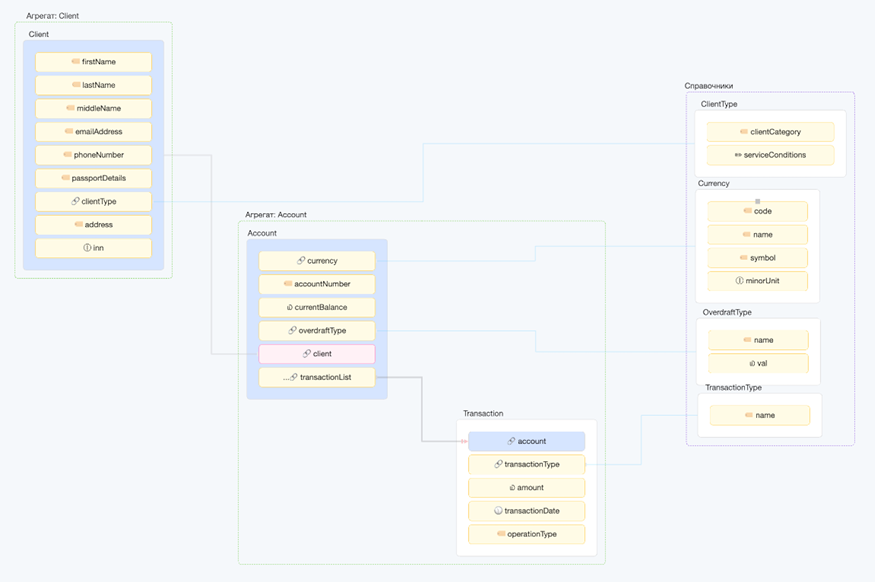Click the link icon on Transaction's account field
This screenshot has width=875, height=582.
511,441
